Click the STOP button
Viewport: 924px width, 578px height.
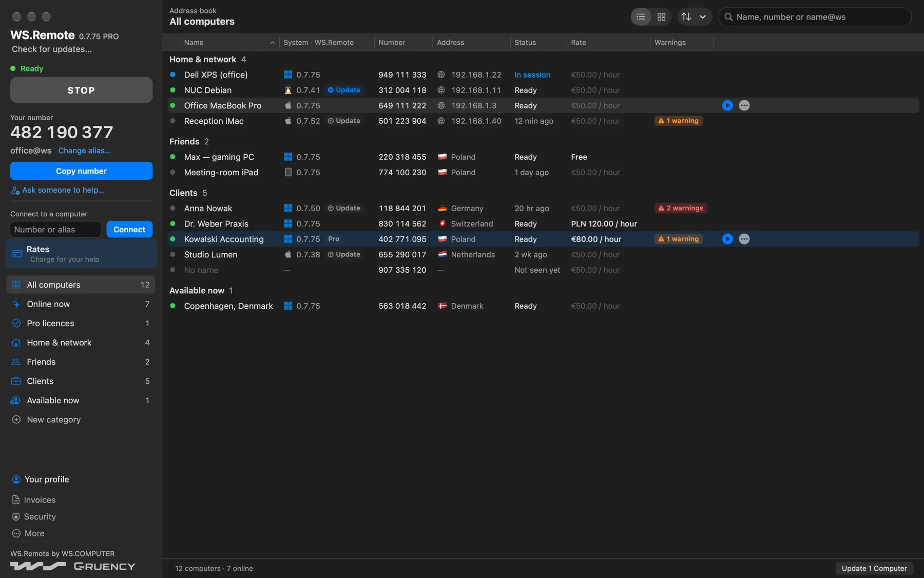click(81, 90)
